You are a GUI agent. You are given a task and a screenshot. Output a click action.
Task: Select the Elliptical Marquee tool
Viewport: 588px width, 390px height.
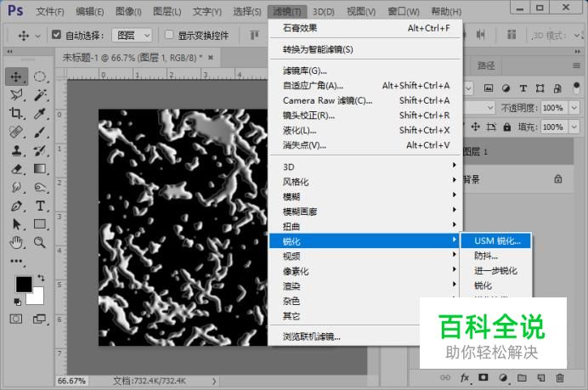click(40, 76)
